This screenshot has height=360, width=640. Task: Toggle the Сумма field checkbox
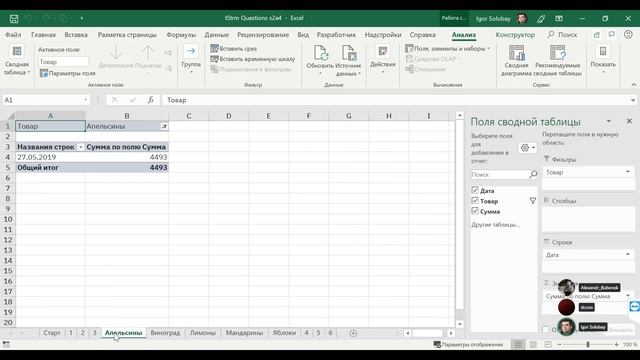tap(475, 211)
